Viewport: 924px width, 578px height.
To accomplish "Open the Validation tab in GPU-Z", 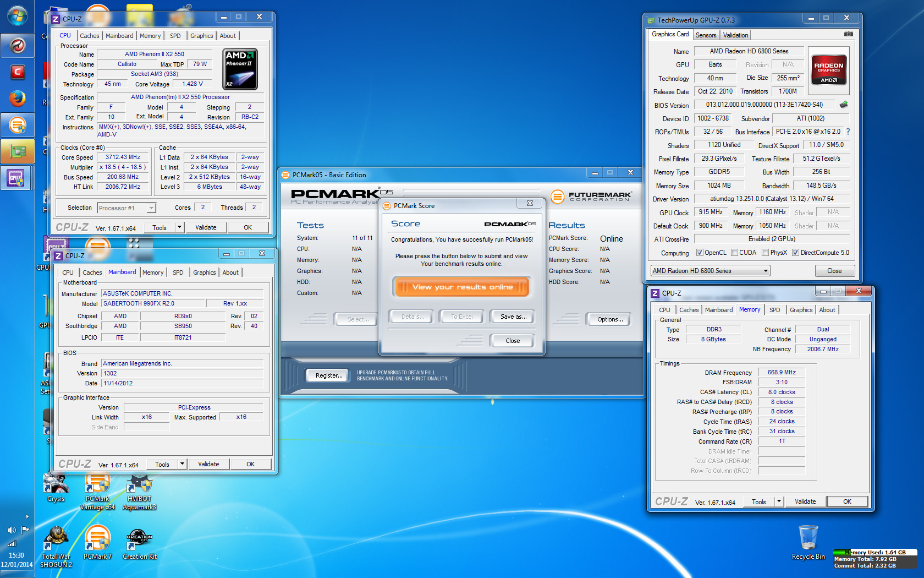I will [x=735, y=35].
